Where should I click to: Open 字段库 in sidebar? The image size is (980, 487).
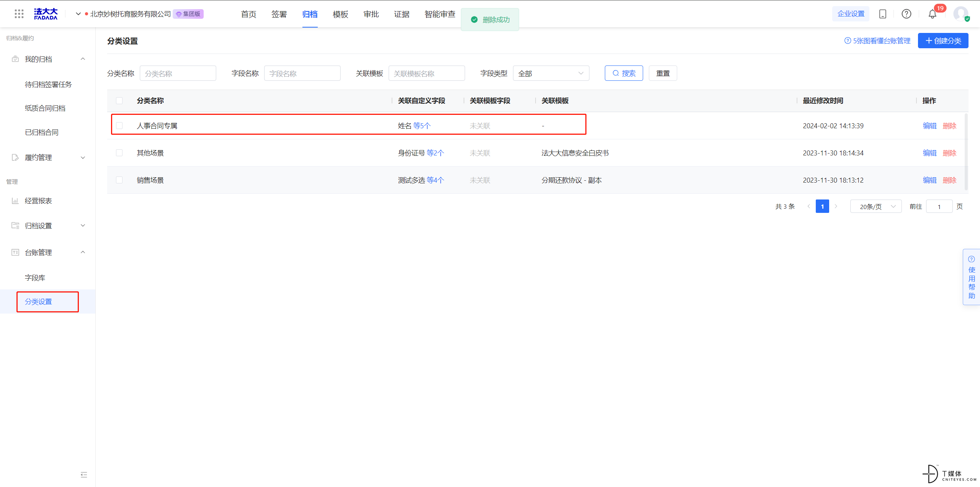(35, 278)
